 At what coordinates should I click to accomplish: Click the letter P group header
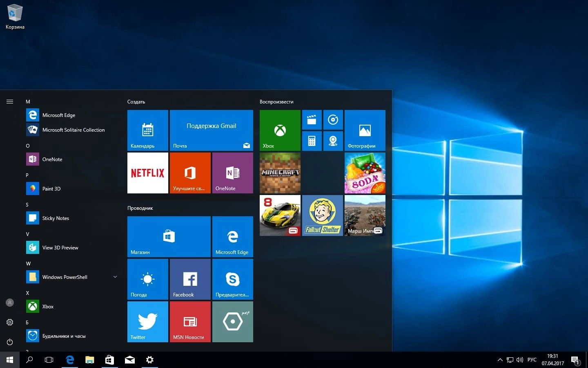pos(27,175)
